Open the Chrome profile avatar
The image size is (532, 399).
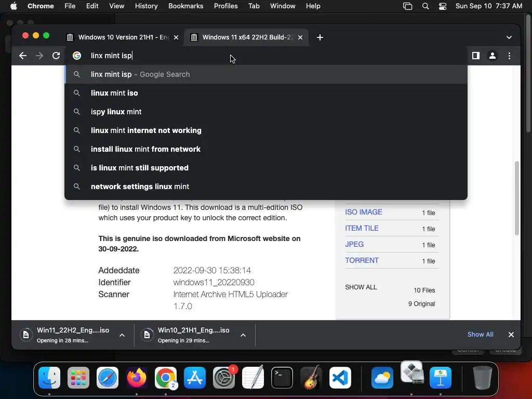(493, 56)
